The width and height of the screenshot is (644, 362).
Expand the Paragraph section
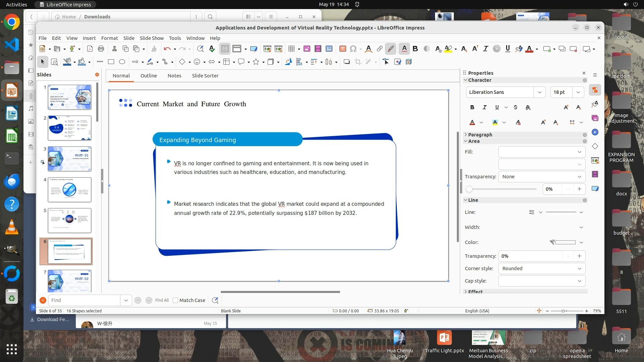click(480, 134)
